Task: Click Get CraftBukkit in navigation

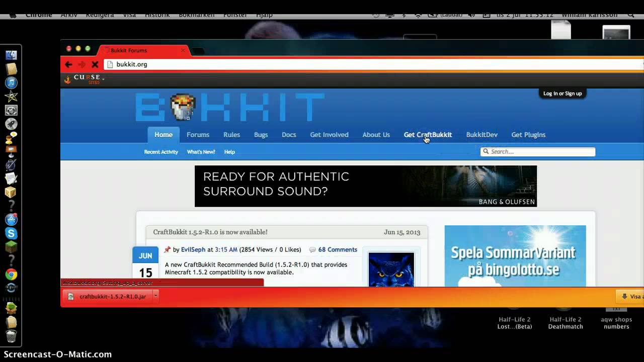Action: pyautogui.click(x=428, y=135)
